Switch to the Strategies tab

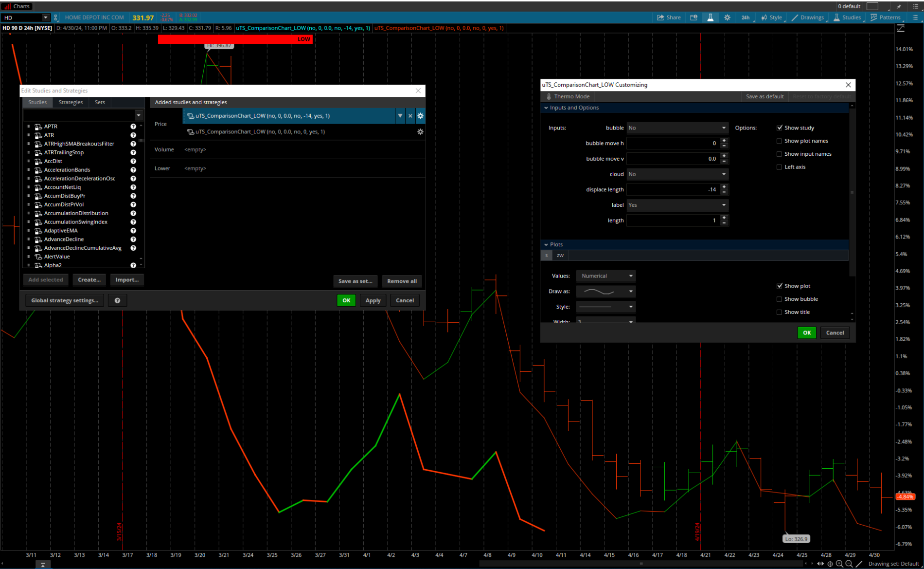click(71, 102)
